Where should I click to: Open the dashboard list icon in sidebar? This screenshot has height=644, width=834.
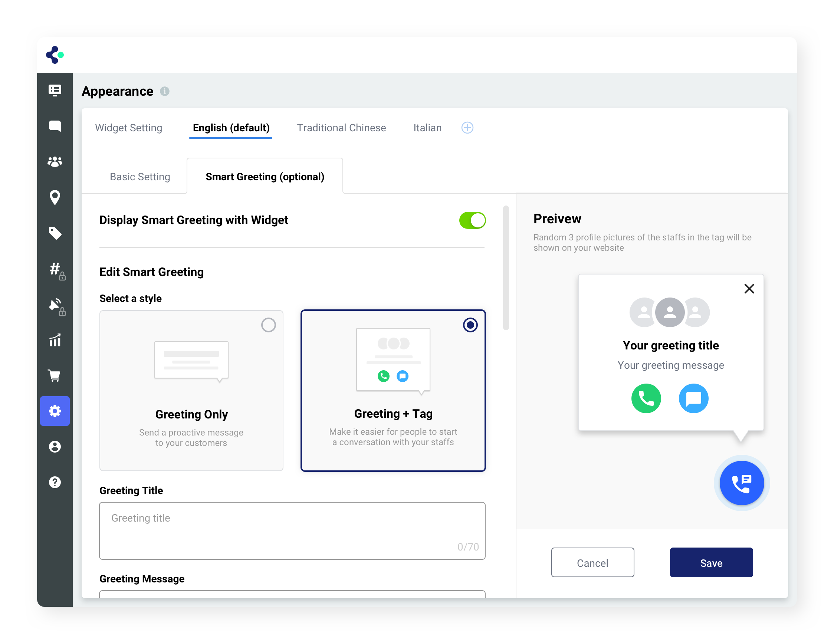click(55, 91)
